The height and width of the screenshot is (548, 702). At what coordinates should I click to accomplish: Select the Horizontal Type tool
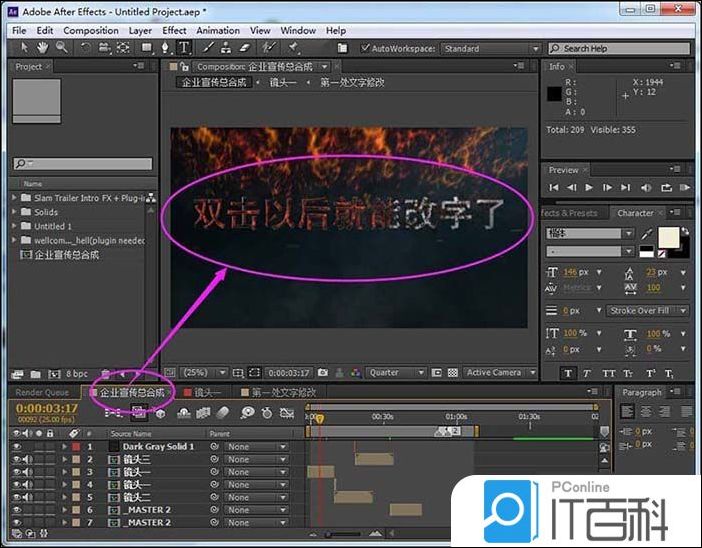(185, 47)
